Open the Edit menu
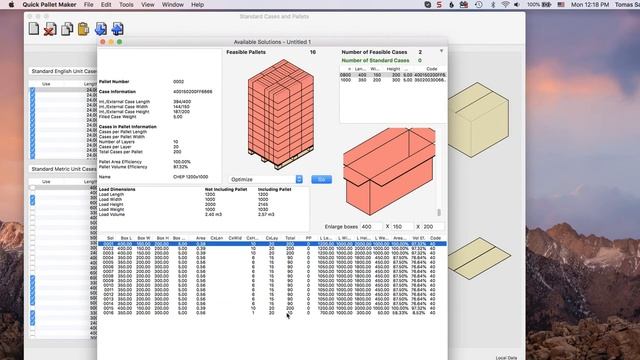 (x=106, y=4)
